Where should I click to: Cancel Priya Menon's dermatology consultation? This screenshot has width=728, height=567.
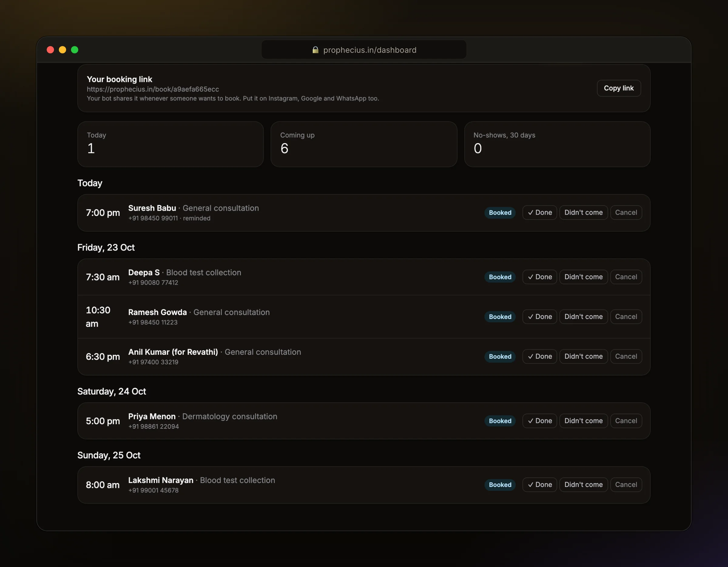[x=626, y=421]
